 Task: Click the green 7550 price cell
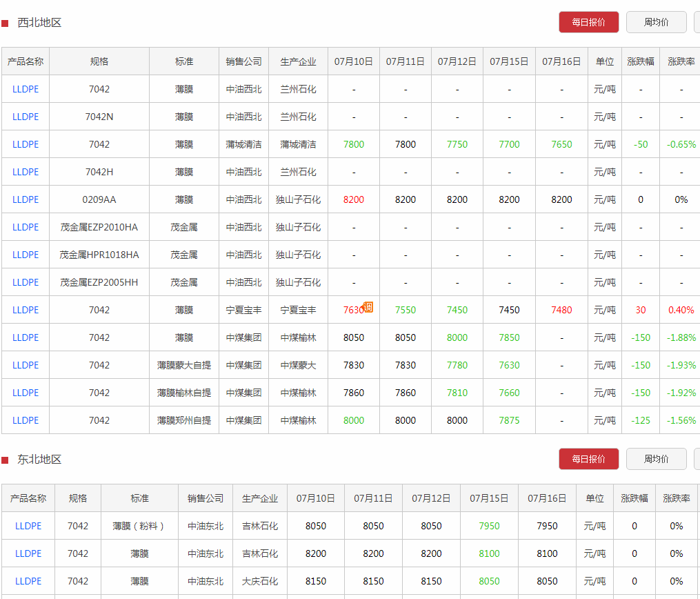tap(406, 310)
